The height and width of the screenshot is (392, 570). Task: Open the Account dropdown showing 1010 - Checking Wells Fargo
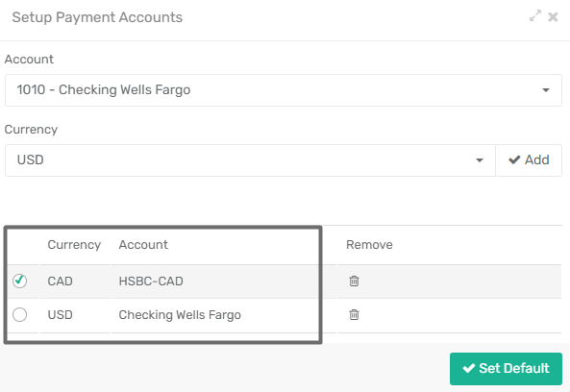click(x=284, y=90)
